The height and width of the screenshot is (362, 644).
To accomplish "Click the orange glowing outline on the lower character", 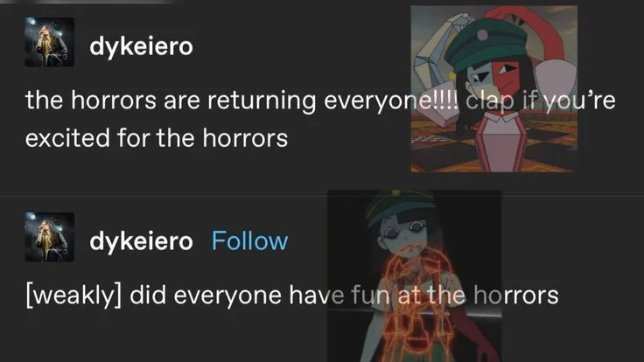I will coord(415,303).
